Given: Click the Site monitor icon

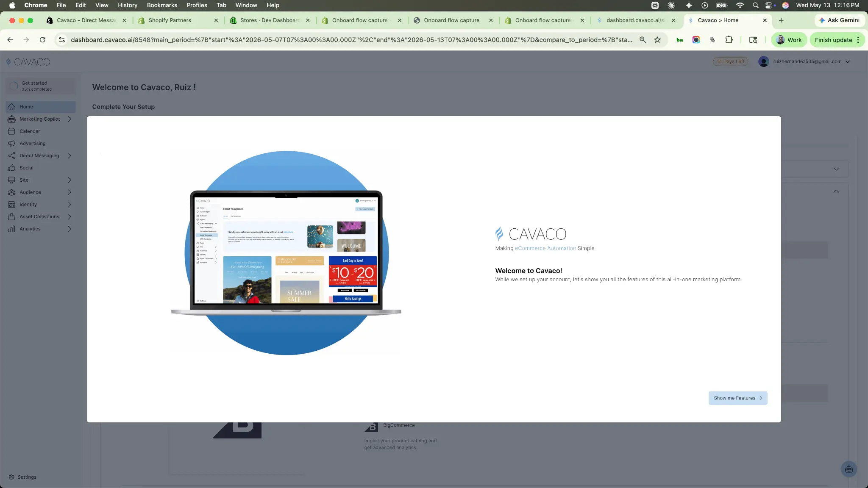Looking at the screenshot, I should click(11, 180).
